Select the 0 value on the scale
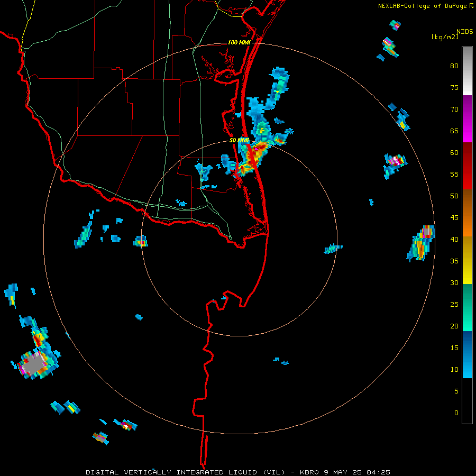 [x=456, y=413]
